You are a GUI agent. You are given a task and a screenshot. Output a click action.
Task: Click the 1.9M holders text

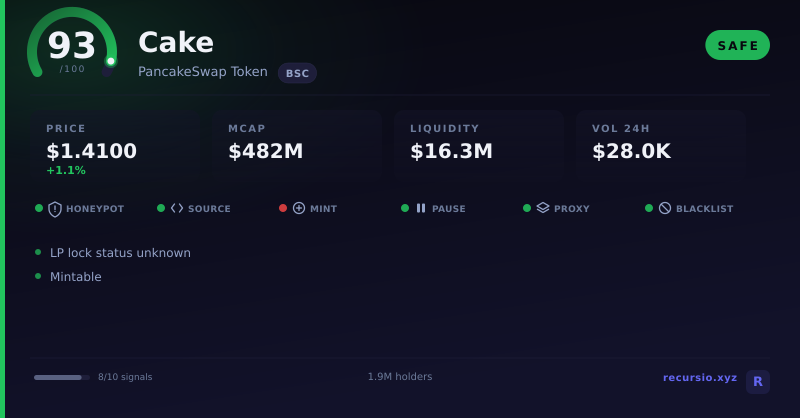point(400,377)
